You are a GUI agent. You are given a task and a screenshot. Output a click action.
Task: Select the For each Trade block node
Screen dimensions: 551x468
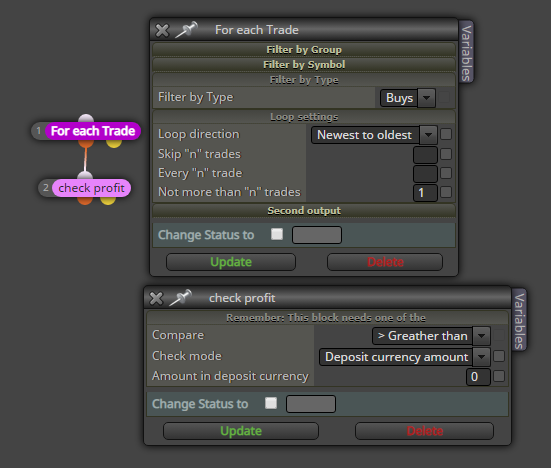(93, 131)
